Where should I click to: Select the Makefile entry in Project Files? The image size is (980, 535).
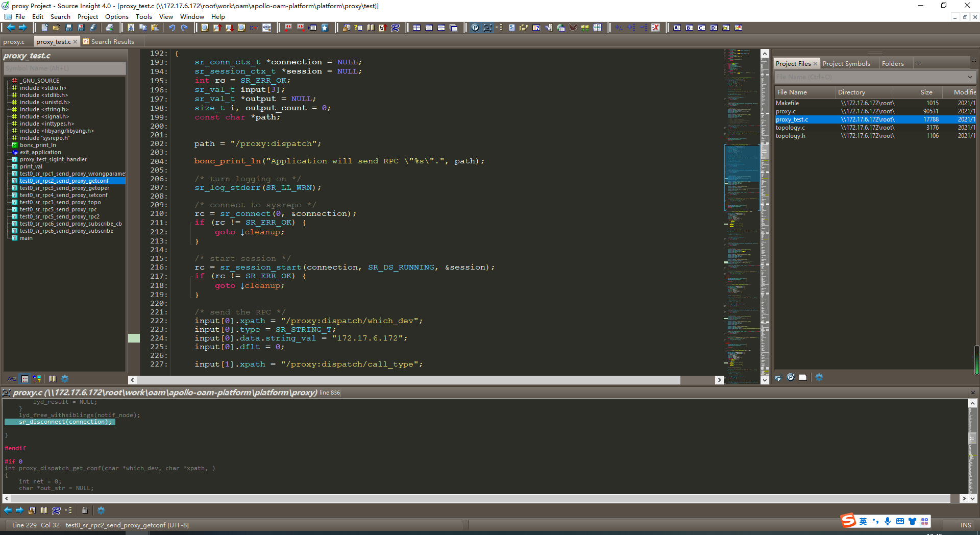pos(788,103)
